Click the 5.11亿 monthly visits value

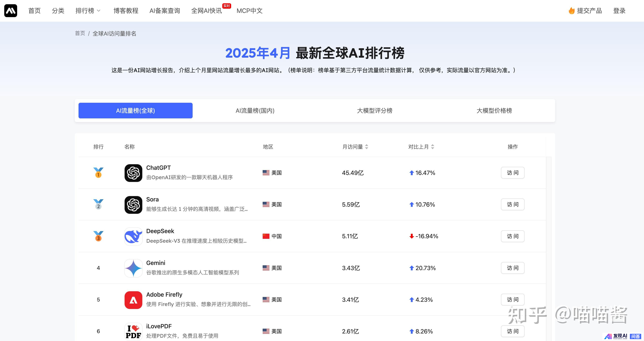(350, 236)
